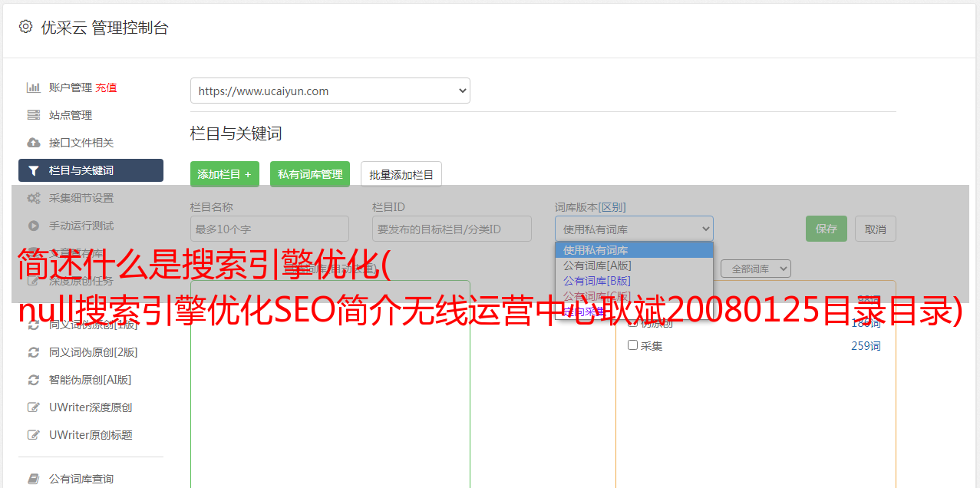
Task: Choose 公有词库[A版] in the dropdown list
Action: click(634, 265)
